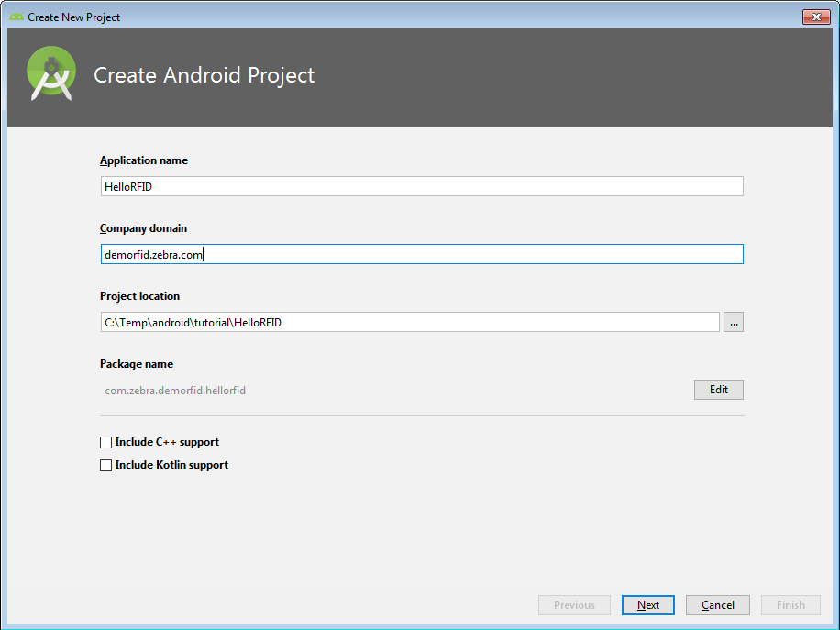Click the greyed-out Previous button
840x630 pixels.
pos(574,605)
